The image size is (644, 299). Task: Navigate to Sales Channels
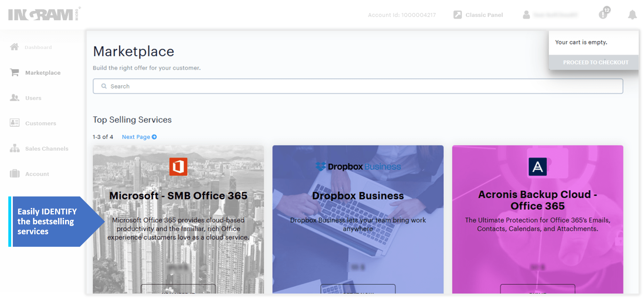[x=47, y=149]
